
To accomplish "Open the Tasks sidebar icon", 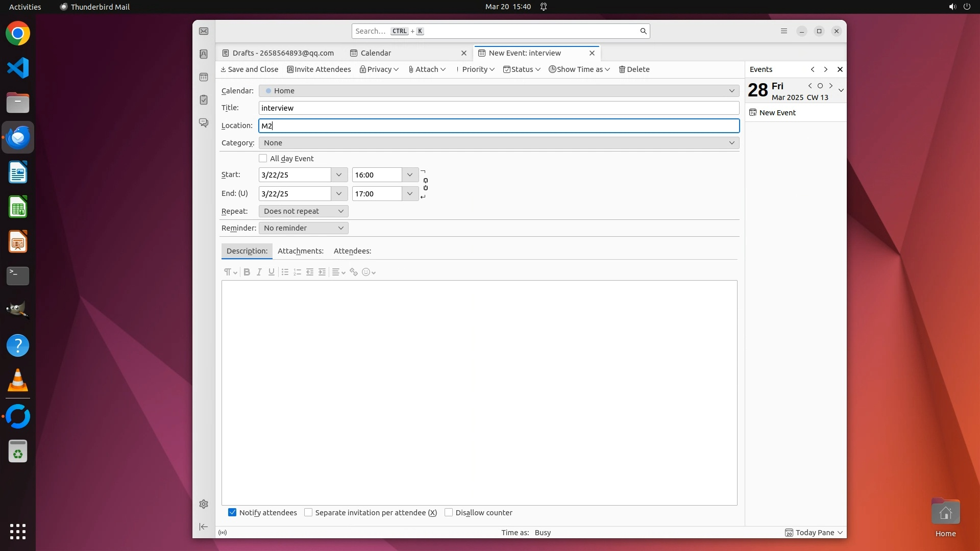I will (x=204, y=100).
